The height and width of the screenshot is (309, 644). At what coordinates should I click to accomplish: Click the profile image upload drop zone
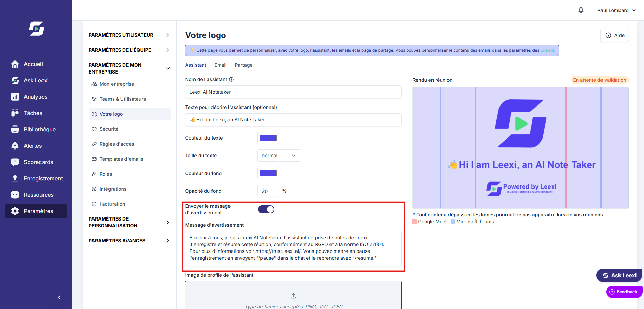[x=293, y=295]
